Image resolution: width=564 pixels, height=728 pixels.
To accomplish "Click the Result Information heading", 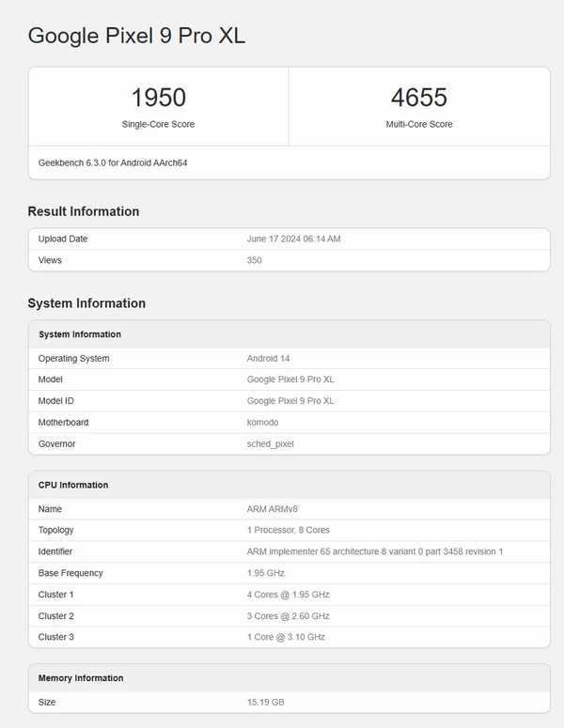I will [84, 211].
